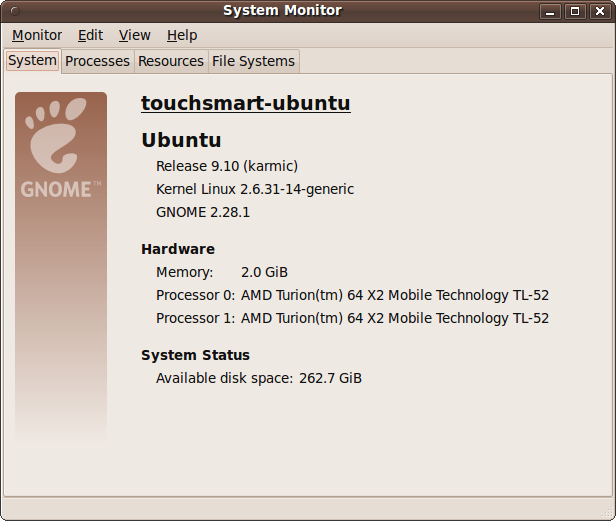616x521 pixels.
Task: Click the 2.0 GiB memory value
Action: pos(264,272)
